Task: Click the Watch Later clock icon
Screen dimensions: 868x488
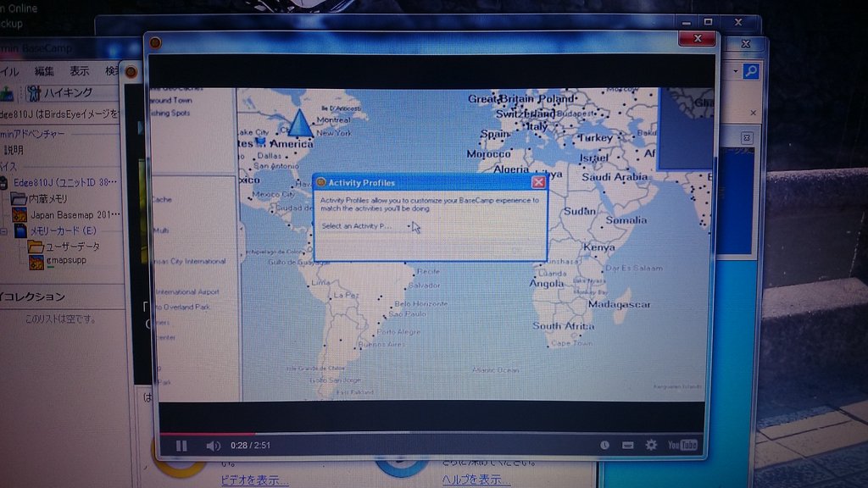Action: (604, 445)
